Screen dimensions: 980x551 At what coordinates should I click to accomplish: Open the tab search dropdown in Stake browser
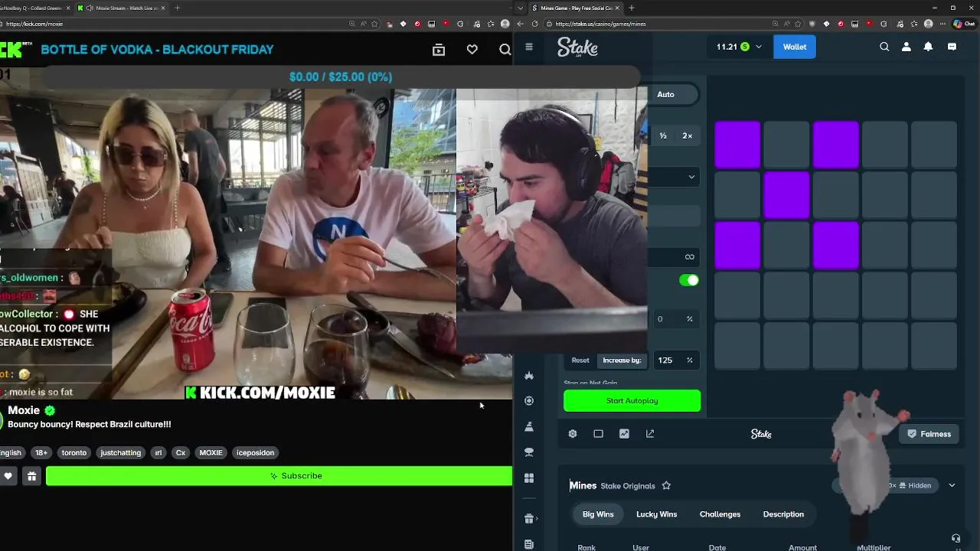click(521, 8)
